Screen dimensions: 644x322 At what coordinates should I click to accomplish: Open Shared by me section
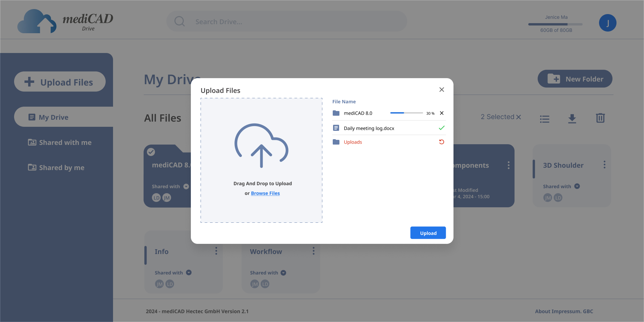point(56,167)
